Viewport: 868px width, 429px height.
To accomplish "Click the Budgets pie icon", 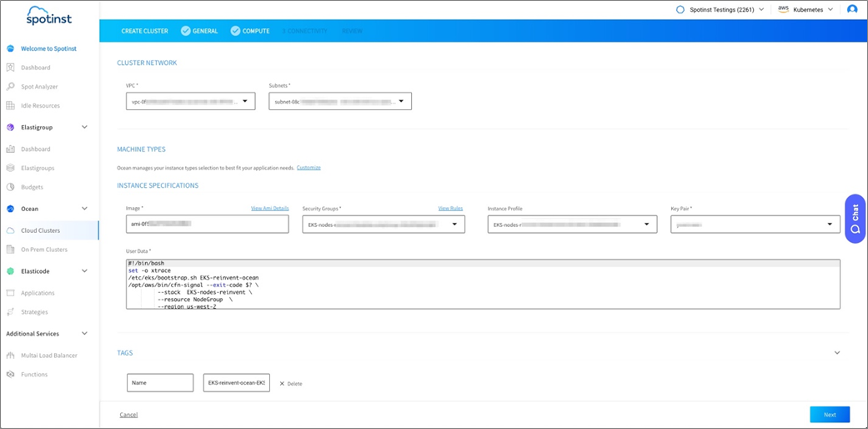I will (10, 187).
